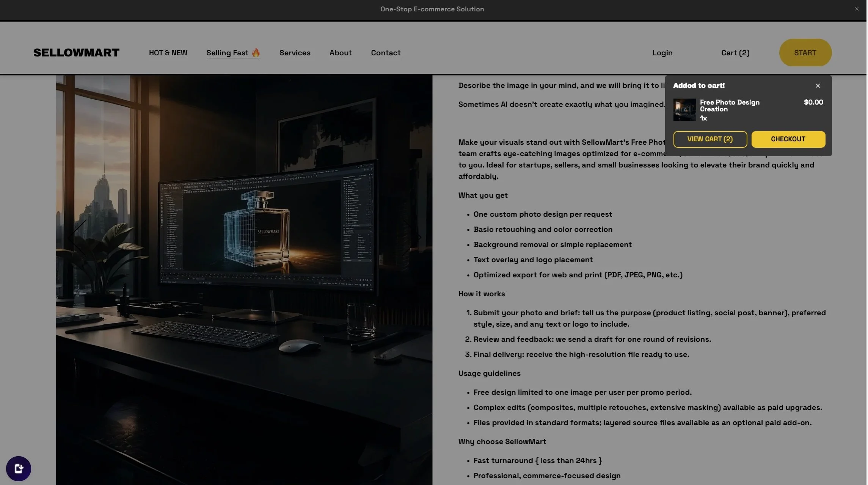The image size is (868, 485).
Task: Click 'Professional, commerce-focused design' bullet
Action: click(x=547, y=476)
